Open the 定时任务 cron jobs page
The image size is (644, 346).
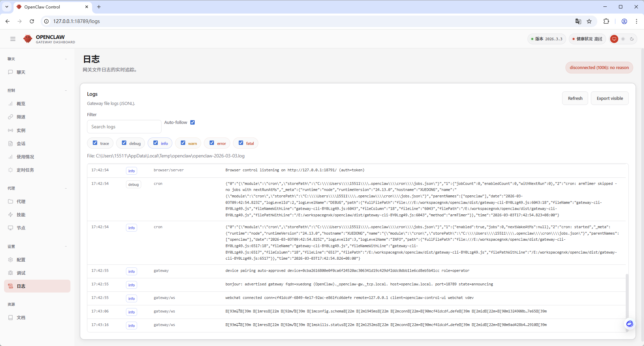pos(25,170)
